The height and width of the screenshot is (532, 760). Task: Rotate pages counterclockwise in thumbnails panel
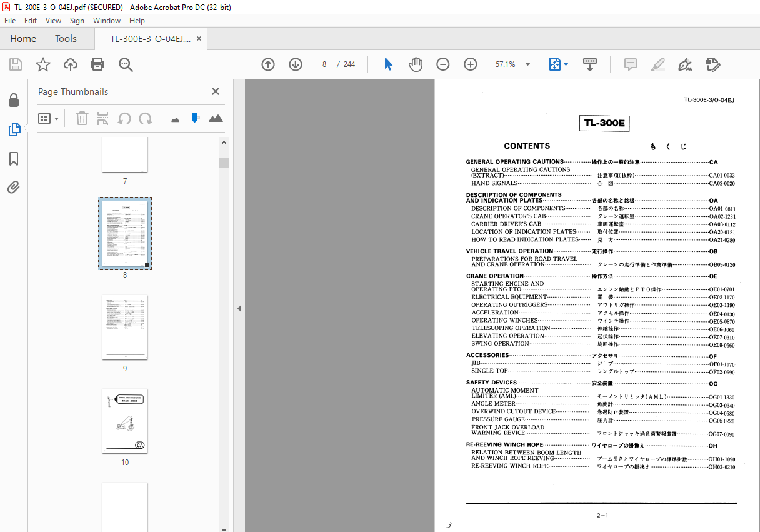point(124,118)
